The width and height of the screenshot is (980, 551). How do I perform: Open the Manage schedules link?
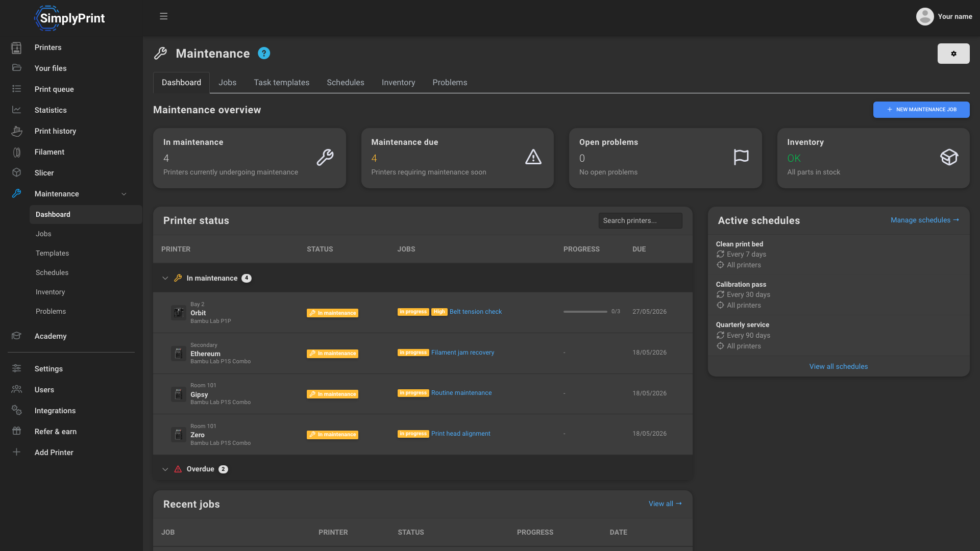[x=924, y=220]
